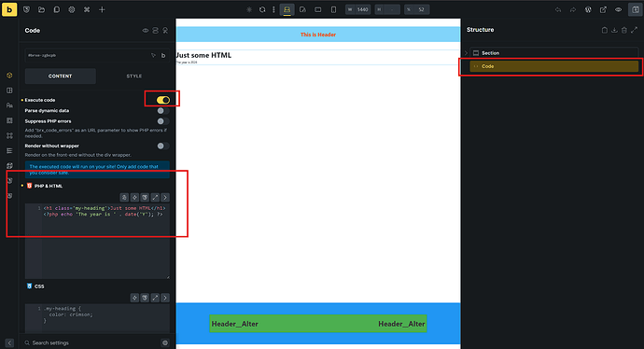This screenshot has height=349, width=644.
Task: Click the chevron arrow above PHP editor
Action: [165, 198]
